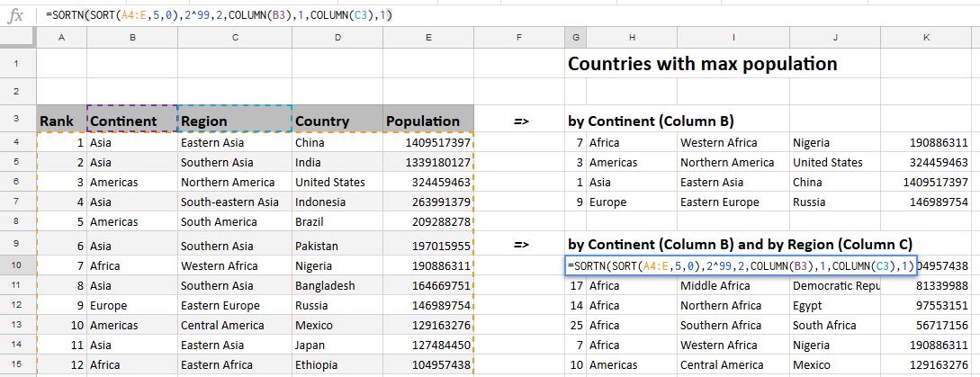Select the Bangladesh cell

(x=337, y=286)
